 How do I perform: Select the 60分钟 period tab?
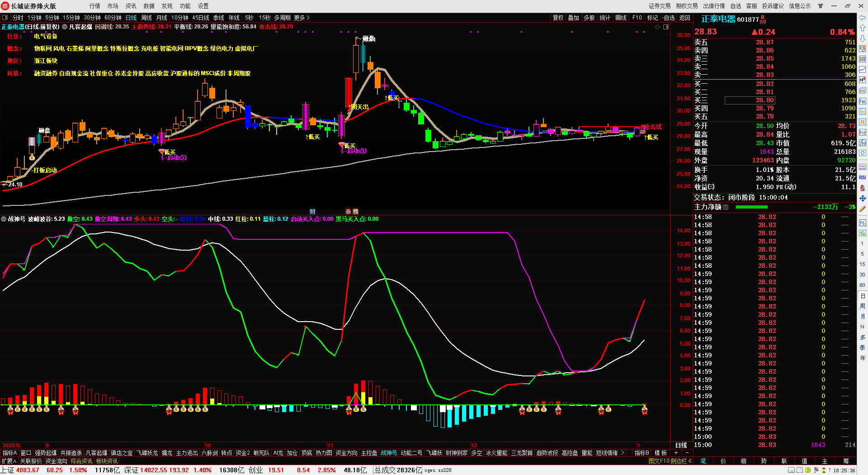[x=113, y=18]
